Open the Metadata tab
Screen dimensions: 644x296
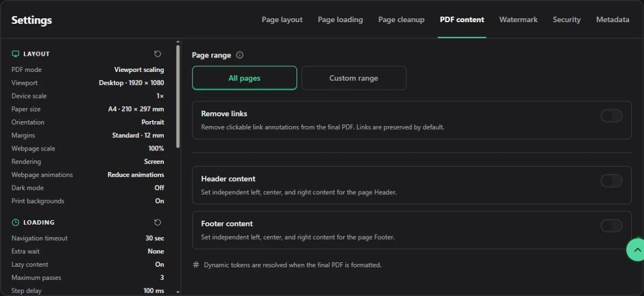(613, 20)
